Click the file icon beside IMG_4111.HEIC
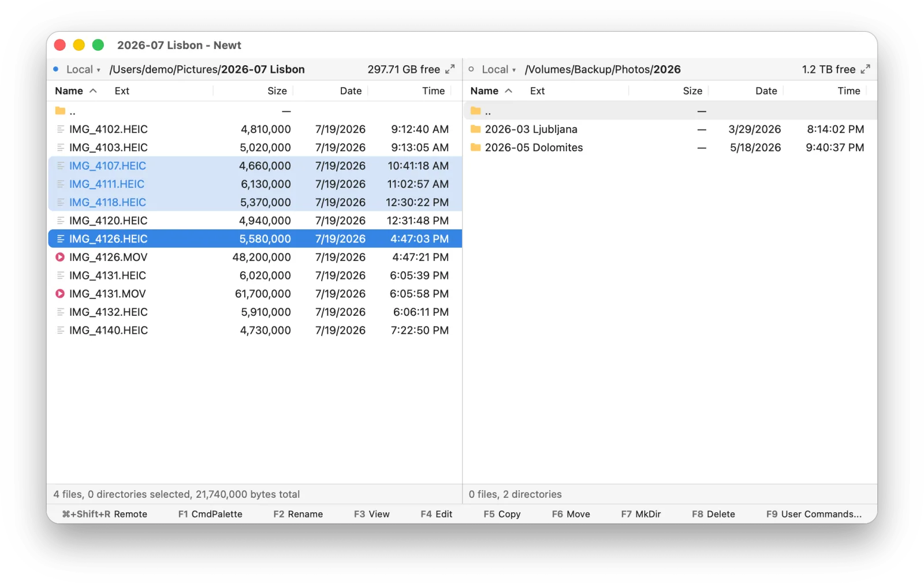Image resolution: width=924 pixels, height=585 pixels. point(60,184)
